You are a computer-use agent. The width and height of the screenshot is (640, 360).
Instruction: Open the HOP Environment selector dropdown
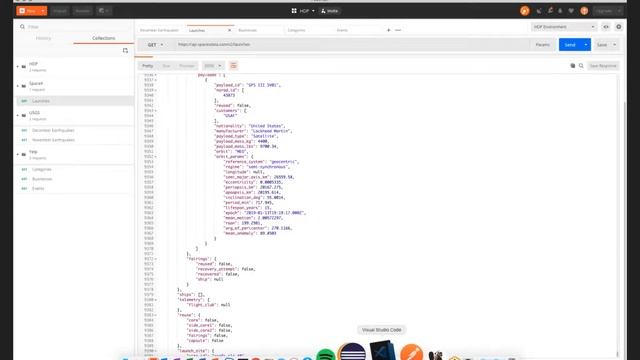tap(564, 27)
